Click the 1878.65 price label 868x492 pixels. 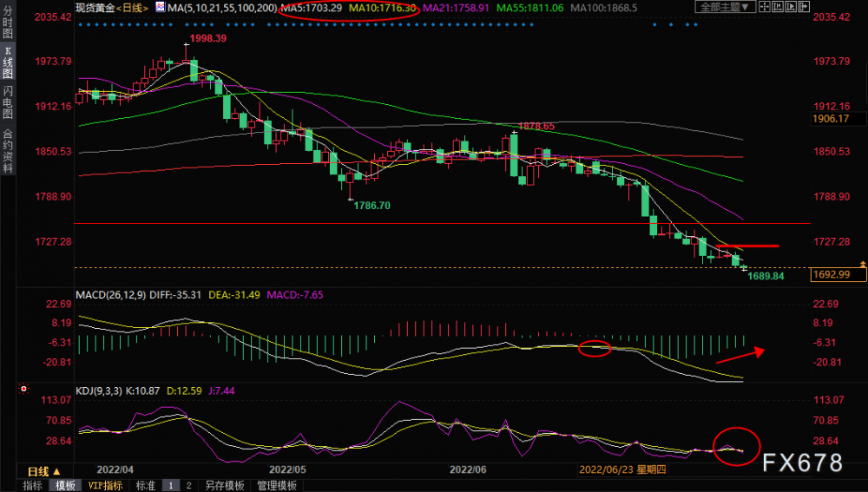pos(536,126)
